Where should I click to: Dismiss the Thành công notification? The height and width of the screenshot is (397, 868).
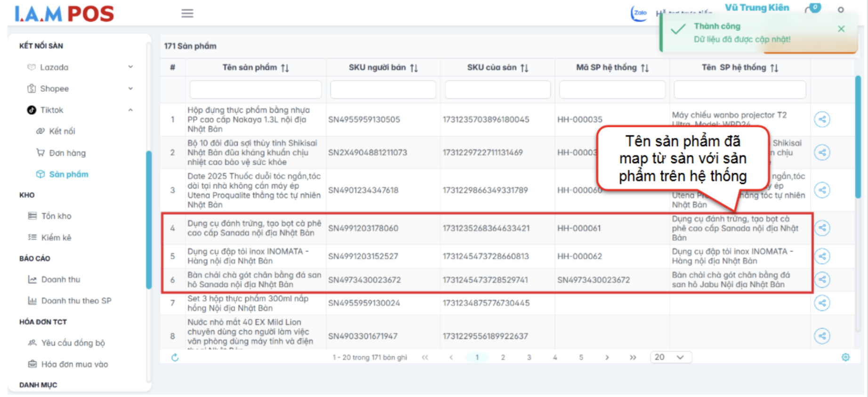[841, 29]
